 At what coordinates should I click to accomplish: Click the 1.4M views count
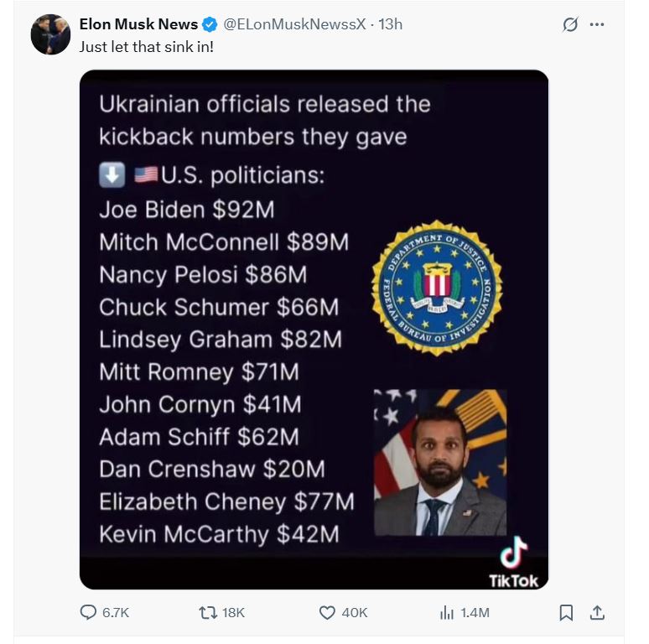coord(475,613)
